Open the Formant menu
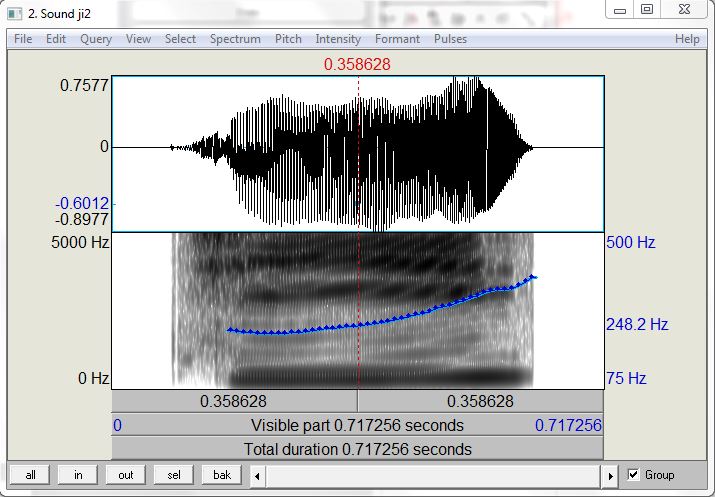This screenshot has width=715, height=497. 397,39
